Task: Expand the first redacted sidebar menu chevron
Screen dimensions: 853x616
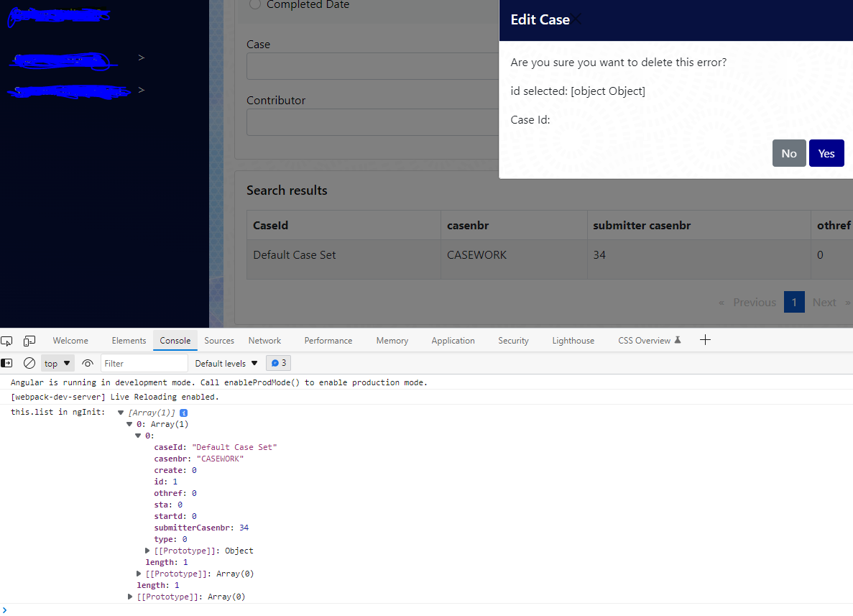Action: 142,58
